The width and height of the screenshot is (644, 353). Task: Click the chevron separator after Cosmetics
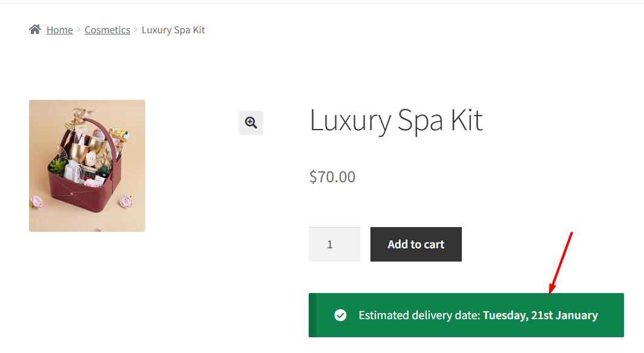[136, 30]
